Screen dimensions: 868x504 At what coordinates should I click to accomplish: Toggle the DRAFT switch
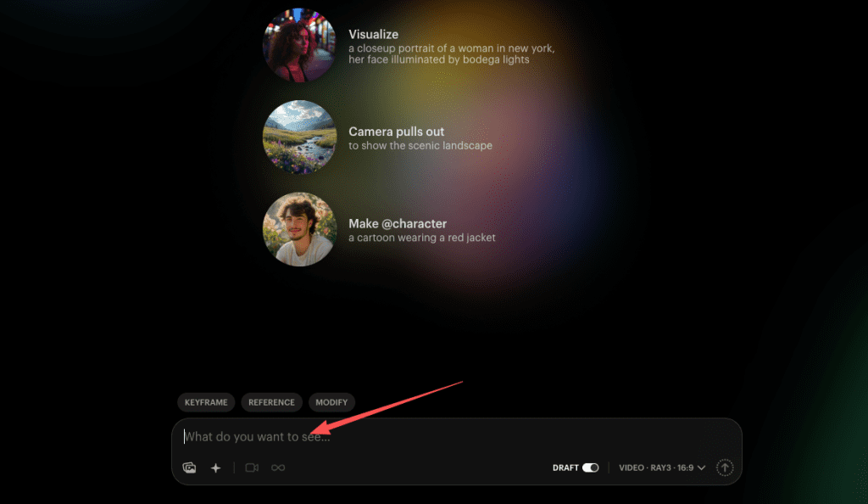tap(590, 468)
